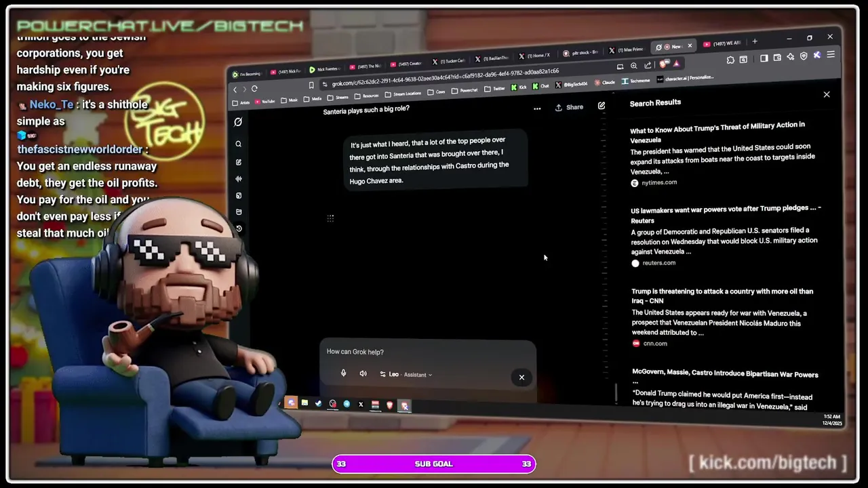This screenshot has width=868, height=488.
Task: Open the Leo Assistant voice dropdown
Action: coord(406,374)
